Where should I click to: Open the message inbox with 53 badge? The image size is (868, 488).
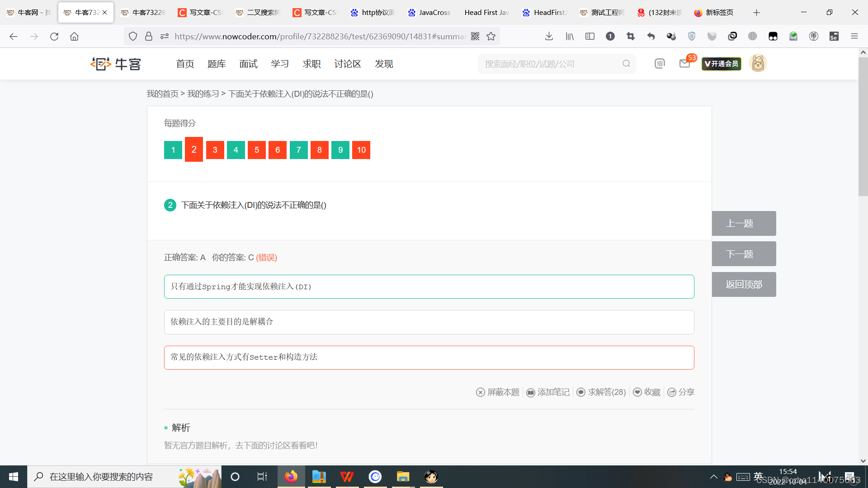[x=685, y=64]
